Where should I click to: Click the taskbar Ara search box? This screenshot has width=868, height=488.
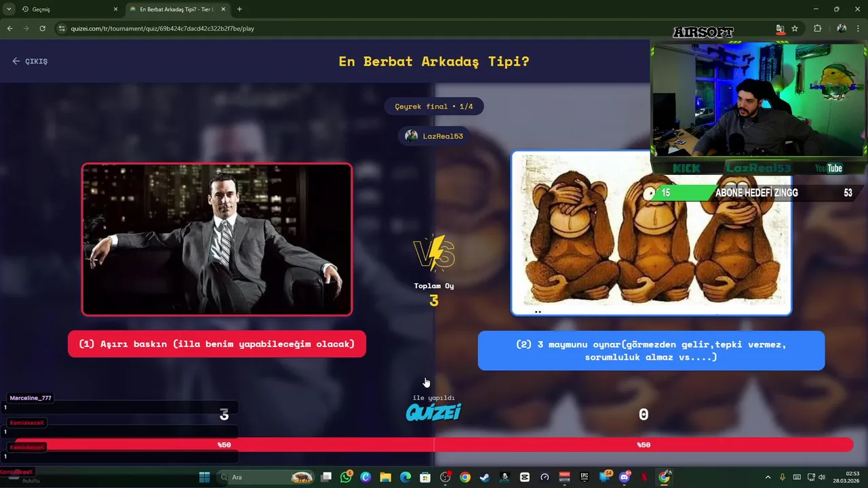[266, 477]
